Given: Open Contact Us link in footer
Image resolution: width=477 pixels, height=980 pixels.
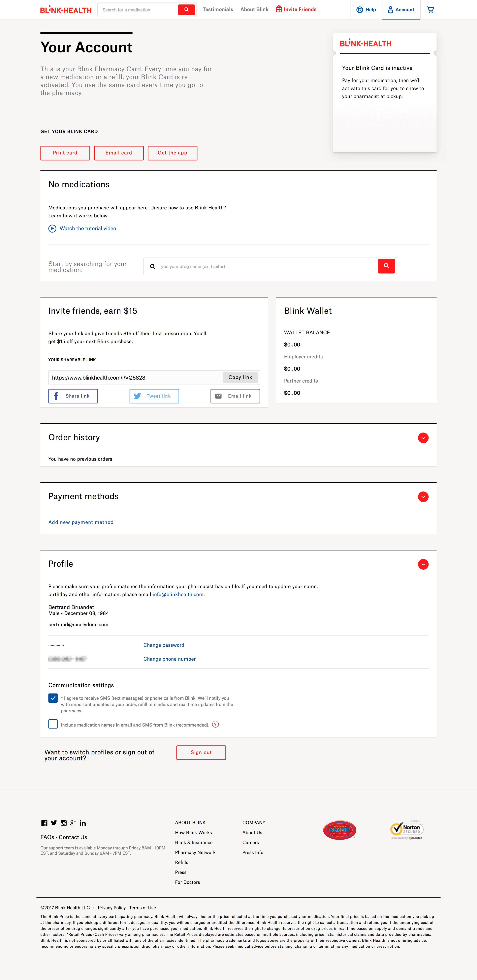Looking at the screenshot, I should tap(73, 837).
